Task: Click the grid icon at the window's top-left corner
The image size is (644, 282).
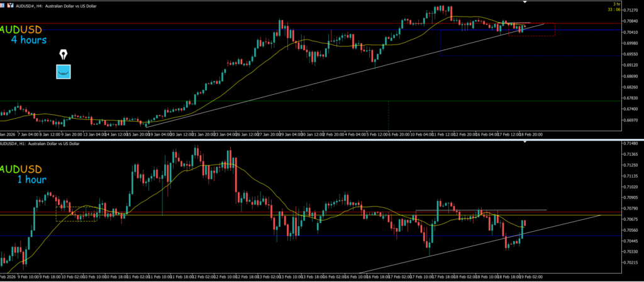Action: [x=3, y=6]
